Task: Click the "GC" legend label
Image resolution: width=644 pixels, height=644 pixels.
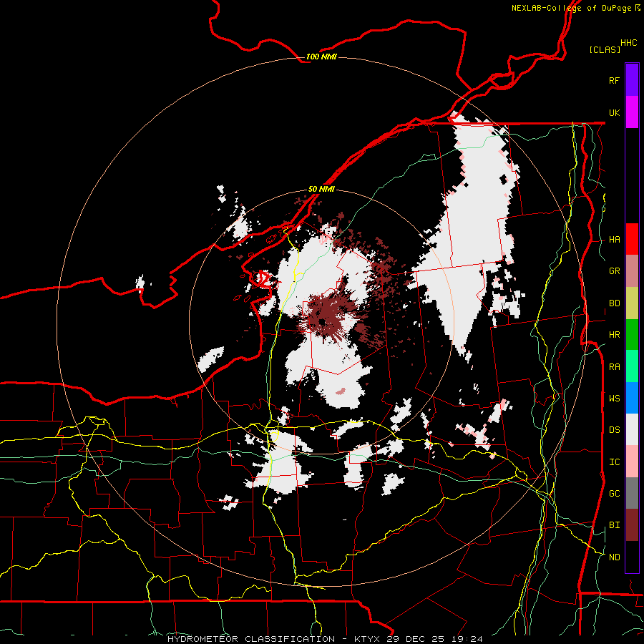Action: (x=614, y=494)
